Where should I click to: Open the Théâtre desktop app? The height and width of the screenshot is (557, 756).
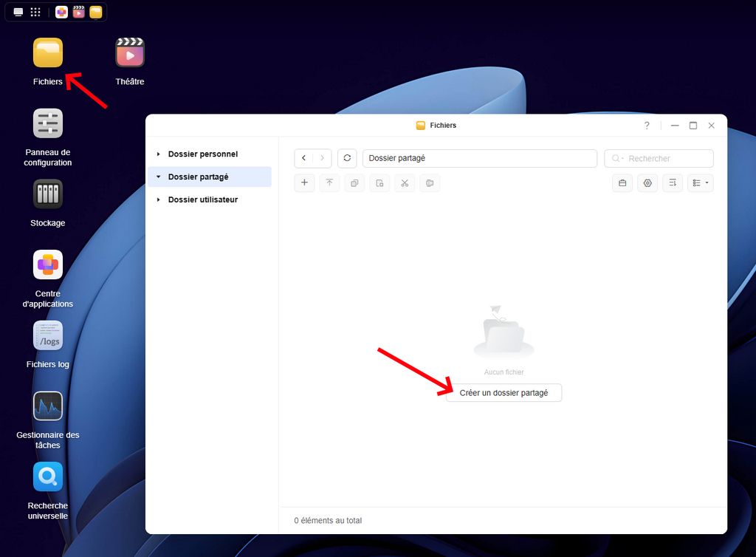point(130,53)
